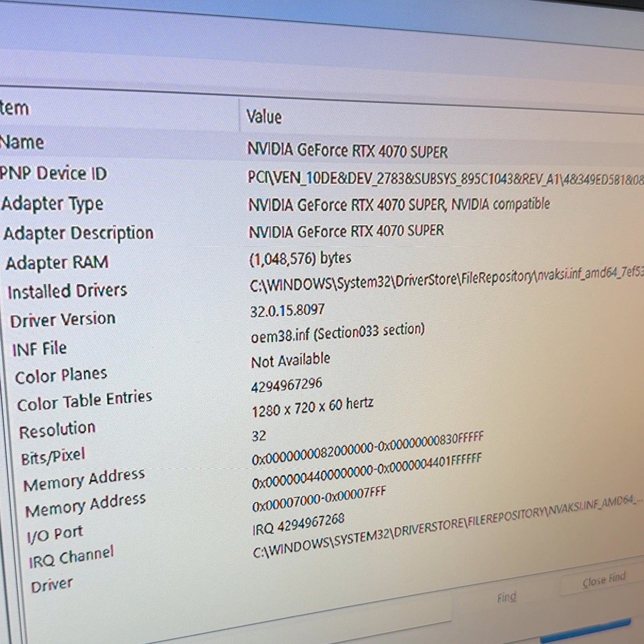Select the Driver label
The height and width of the screenshot is (644, 644).
point(52,585)
